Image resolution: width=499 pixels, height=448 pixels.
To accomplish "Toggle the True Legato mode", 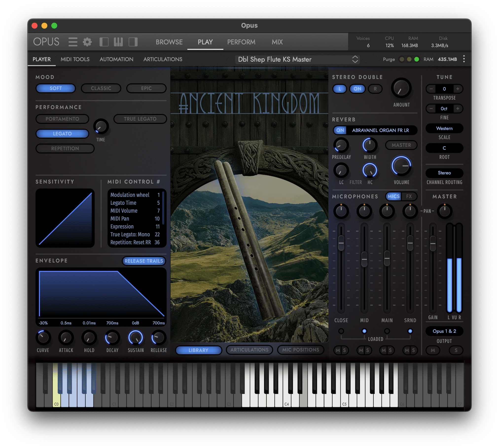I will (140, 119).
